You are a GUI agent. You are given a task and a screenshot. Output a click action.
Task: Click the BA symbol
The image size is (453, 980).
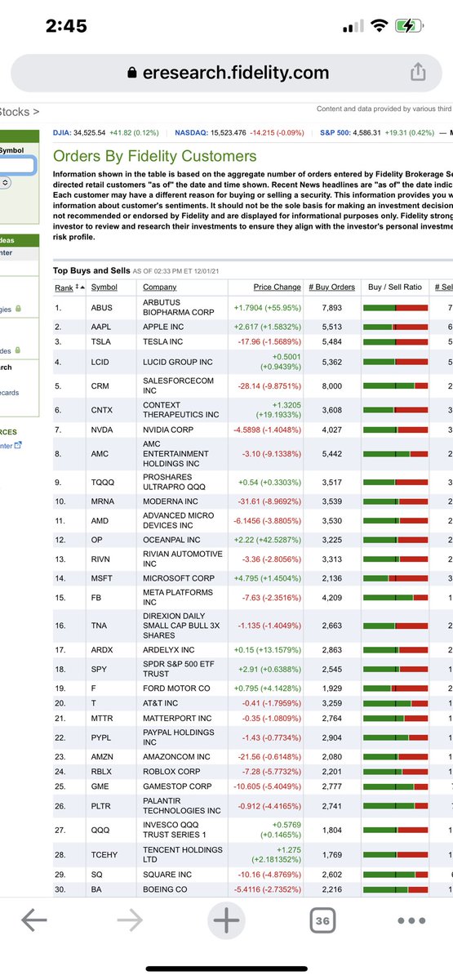coord(96,889)
